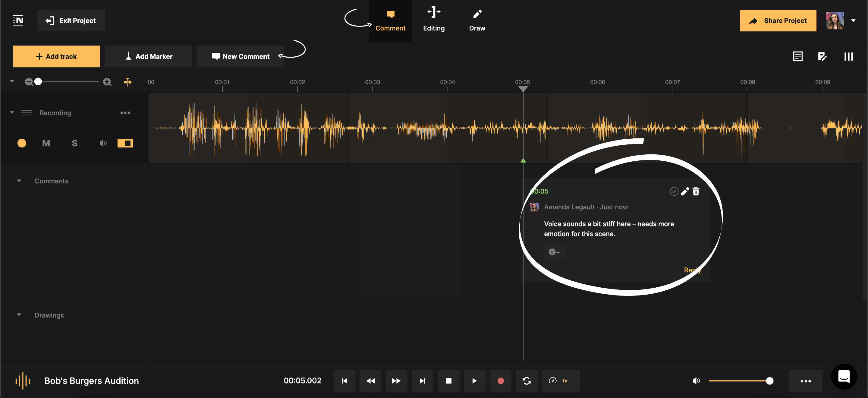The image size is (868, 398).
Task: Arm the Recording track for recording
Action: (22, 143)
